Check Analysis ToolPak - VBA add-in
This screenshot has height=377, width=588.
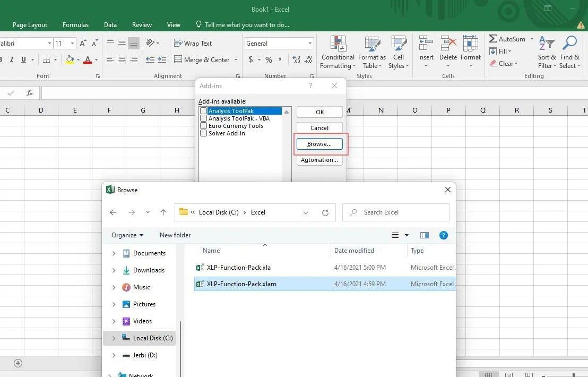[203, 118]
